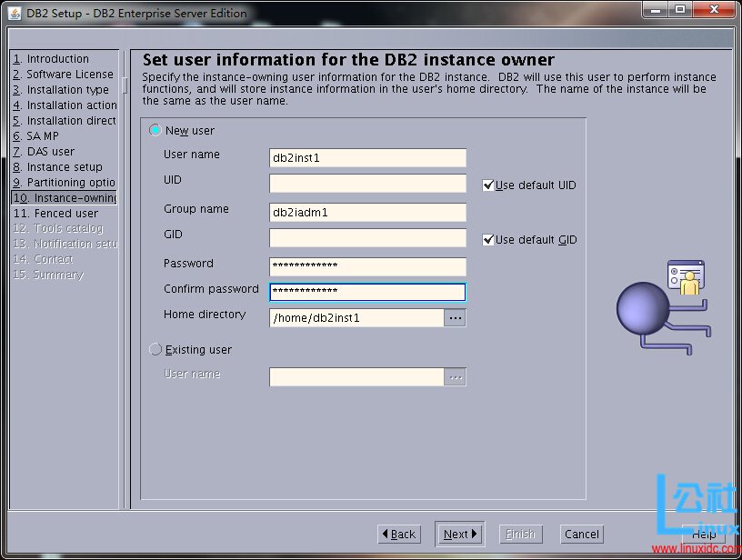
Task: Click the Java icon in title bar
Action: [x=15, y=13]
